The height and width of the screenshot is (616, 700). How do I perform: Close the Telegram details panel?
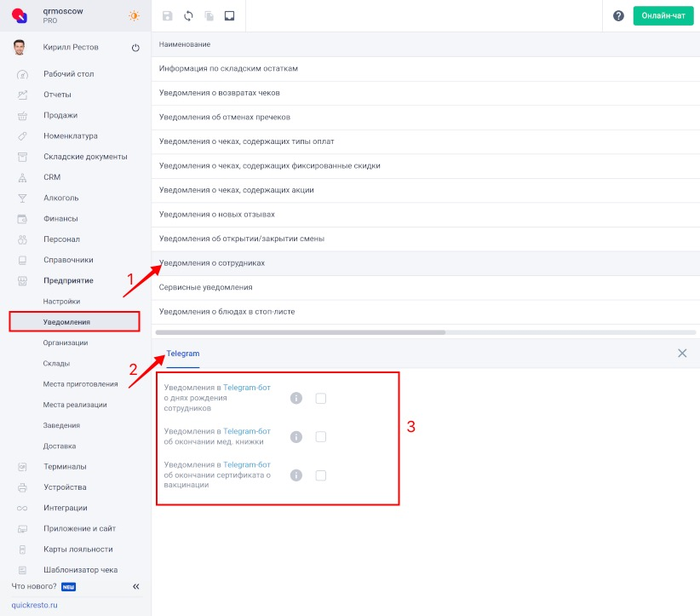682,354
